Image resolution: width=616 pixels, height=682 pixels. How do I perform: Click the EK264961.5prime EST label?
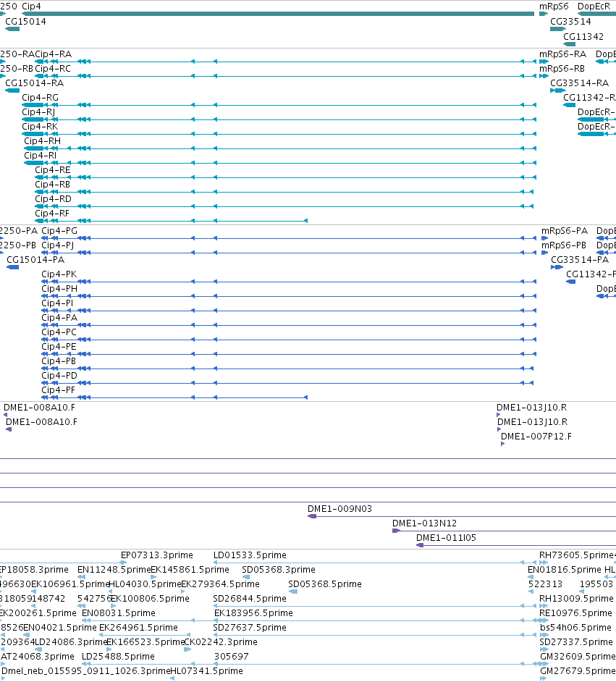pos(138,627)
